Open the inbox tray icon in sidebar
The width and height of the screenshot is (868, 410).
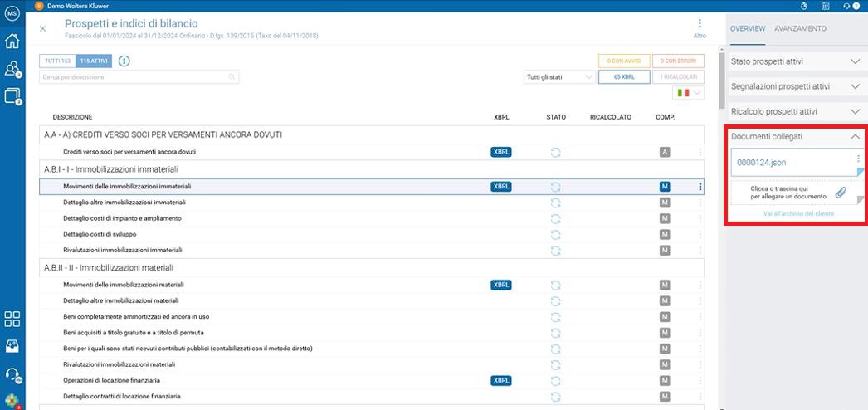click(12, 346)
